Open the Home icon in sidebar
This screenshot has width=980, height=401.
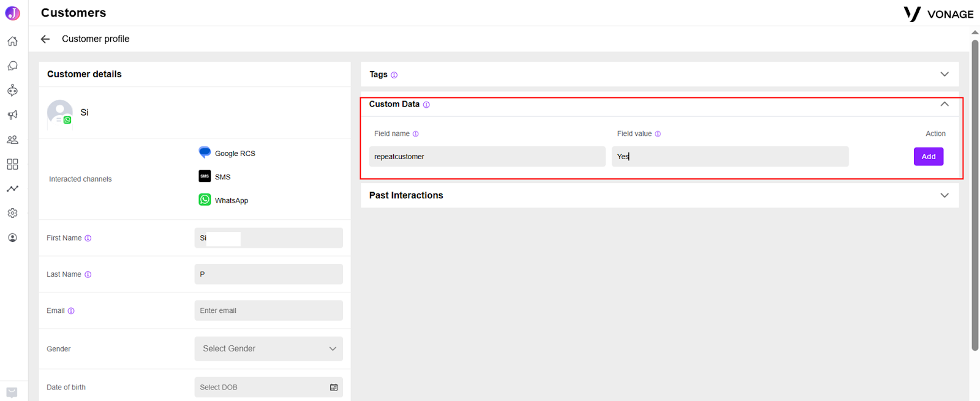pyautogui.click(x=12, y=42)
